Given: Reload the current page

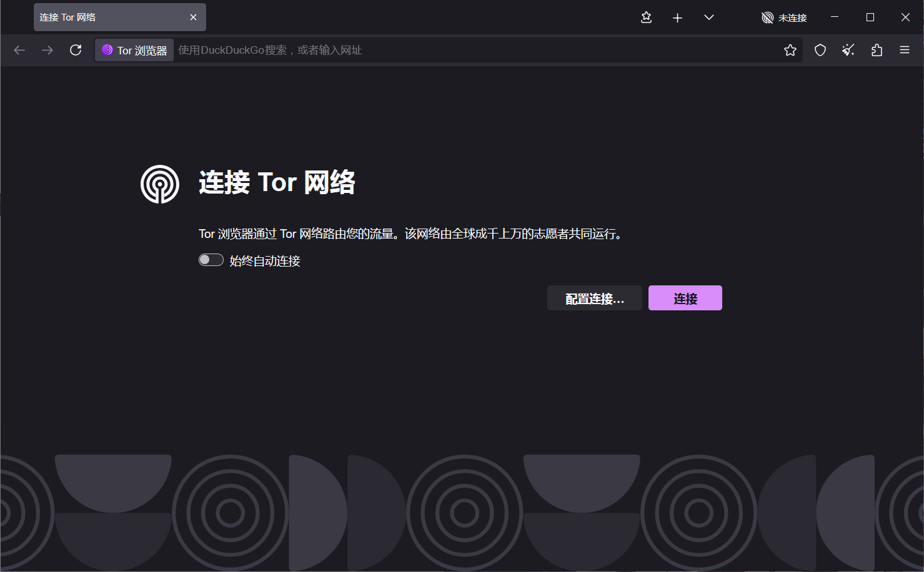Looking at the screenshot, I should tap(76, 50).
